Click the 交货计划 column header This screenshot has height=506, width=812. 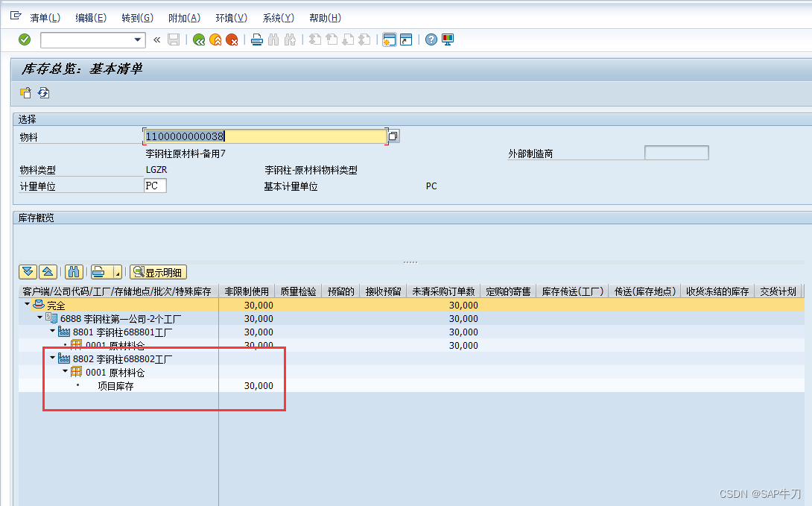coord(778,291)
